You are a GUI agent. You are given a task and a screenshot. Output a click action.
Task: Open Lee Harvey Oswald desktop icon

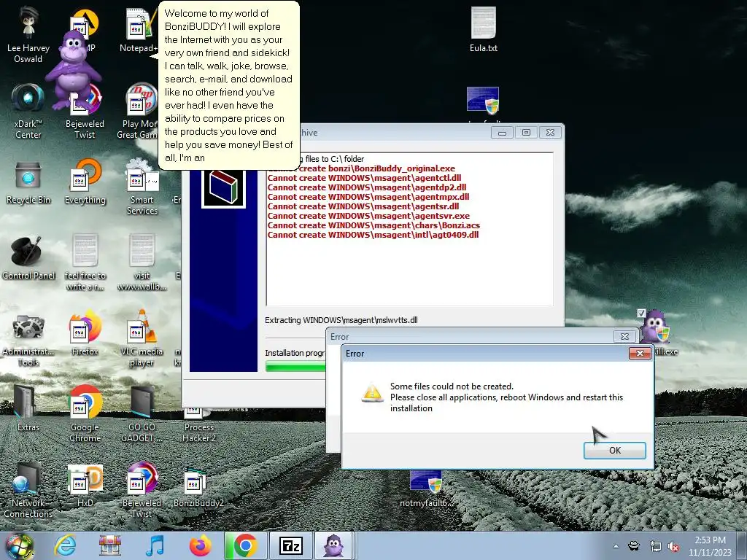pos(28,35)
